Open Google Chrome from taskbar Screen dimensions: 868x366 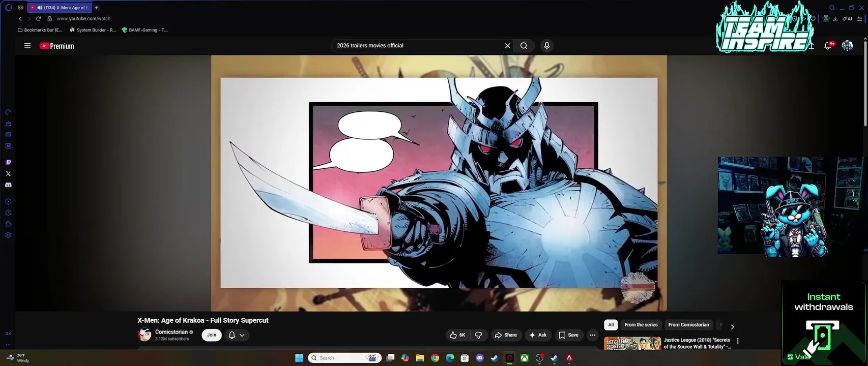point(435,358)
